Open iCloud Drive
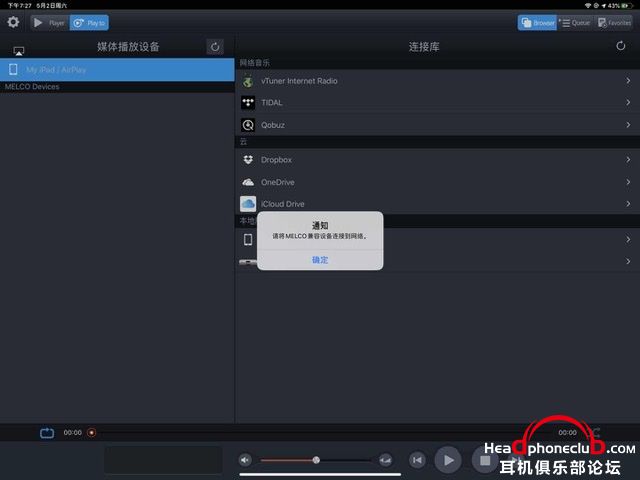The width and height of the screenshot is (640, 480). pyautogui.click(x=438, y=204)
